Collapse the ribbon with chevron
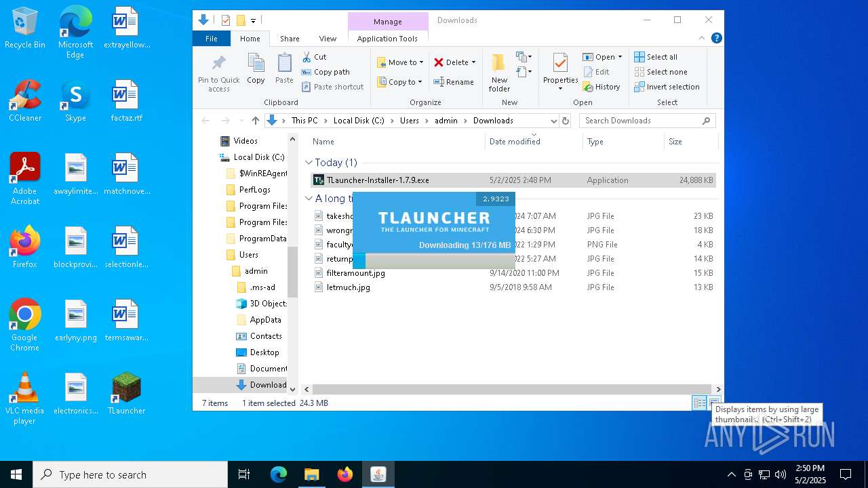This screenshot has width=868, height=488. 702,39
